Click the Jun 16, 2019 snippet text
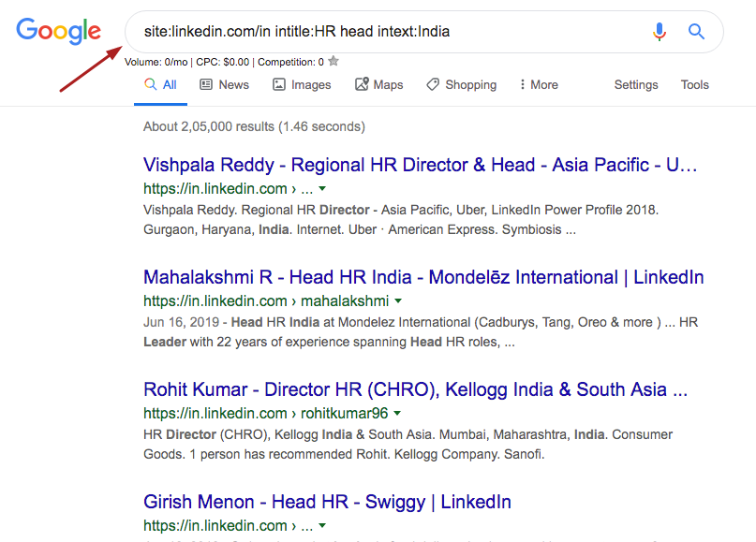Image resolution: width=756 pixels, height=542 pixels. point(421,332)
